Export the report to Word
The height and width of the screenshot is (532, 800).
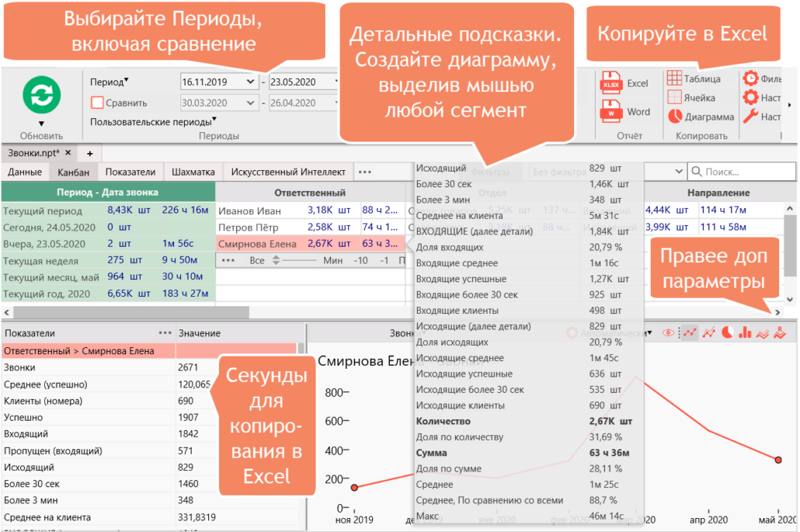[625, 111]
